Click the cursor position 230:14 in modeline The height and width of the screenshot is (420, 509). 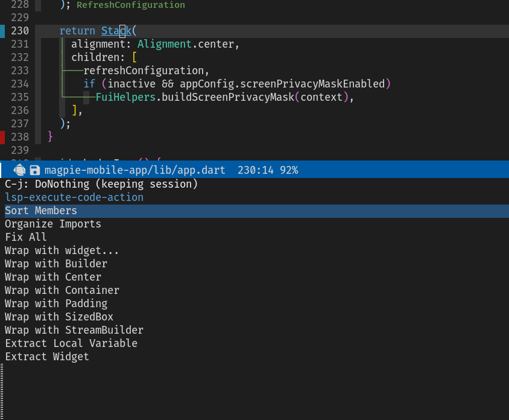pos(256,170)
